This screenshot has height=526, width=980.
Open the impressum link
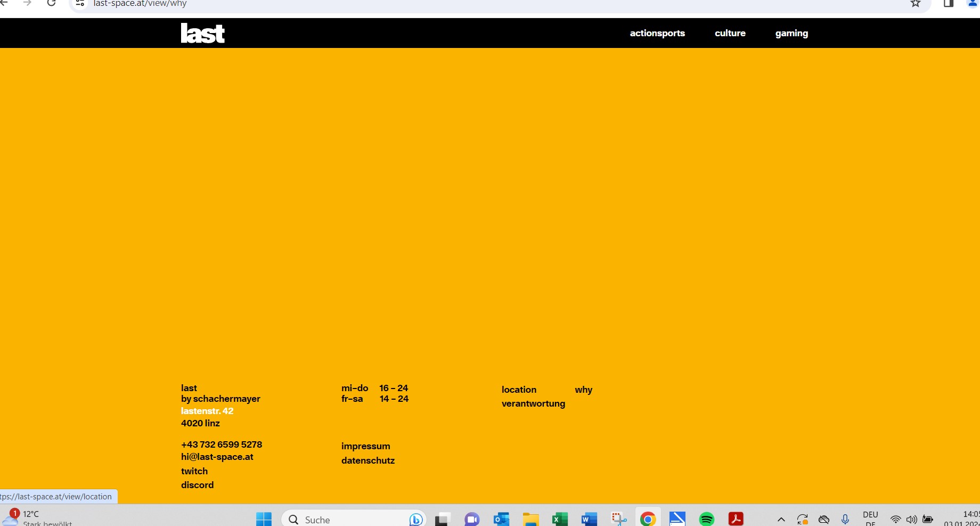pyautogui.click(x=365, y=446)
